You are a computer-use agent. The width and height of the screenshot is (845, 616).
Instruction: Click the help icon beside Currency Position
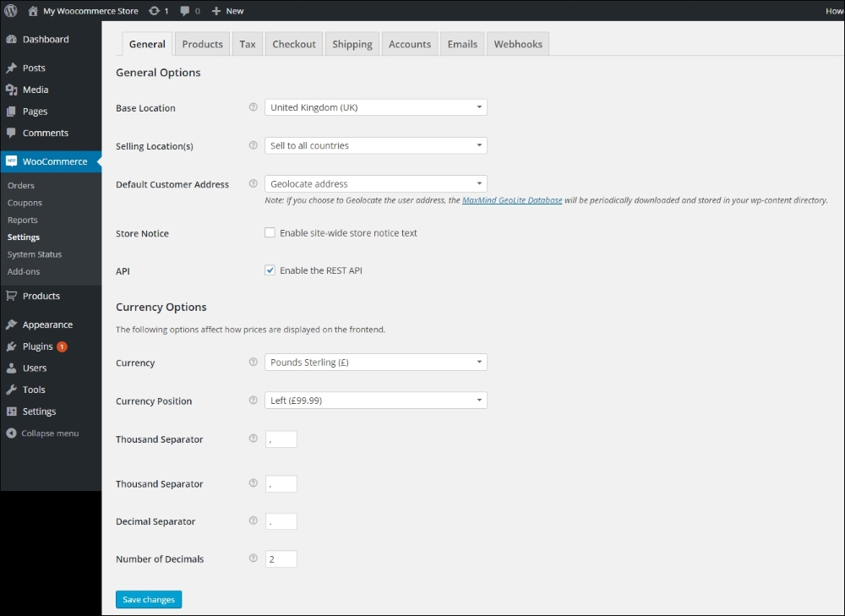253,401
